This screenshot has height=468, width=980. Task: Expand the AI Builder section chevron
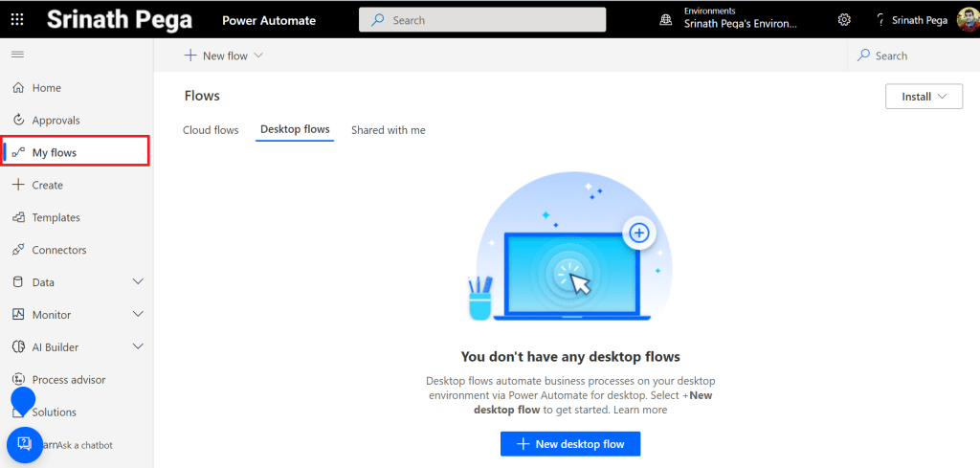[x=138, y=347]
